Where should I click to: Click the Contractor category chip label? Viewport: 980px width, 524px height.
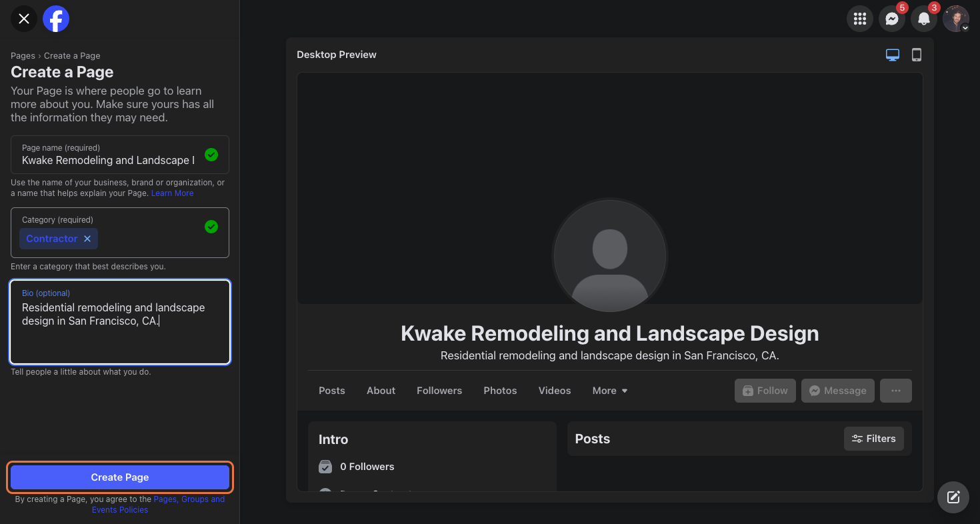[52, 239]
